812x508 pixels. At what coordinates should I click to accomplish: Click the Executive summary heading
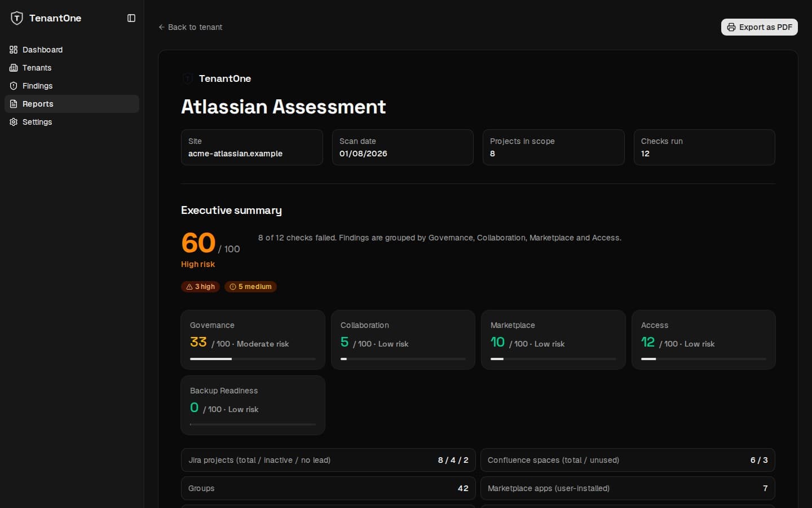pos(231,210)
